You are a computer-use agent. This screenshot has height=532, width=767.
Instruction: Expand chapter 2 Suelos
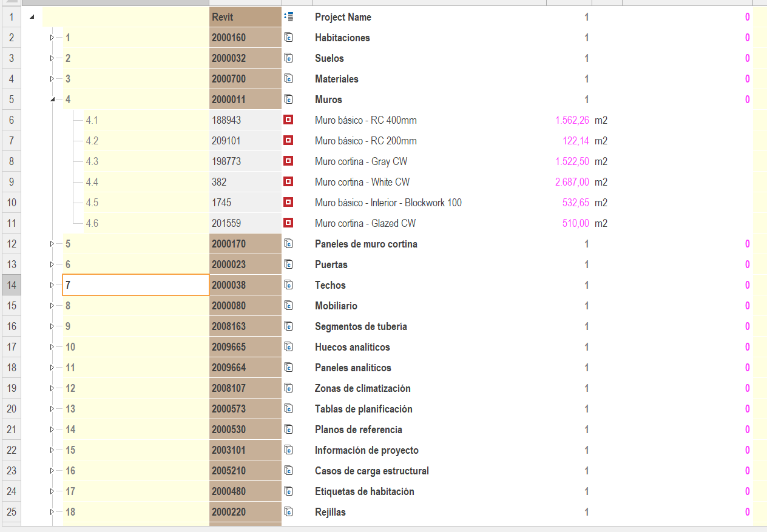pos(52,58)
